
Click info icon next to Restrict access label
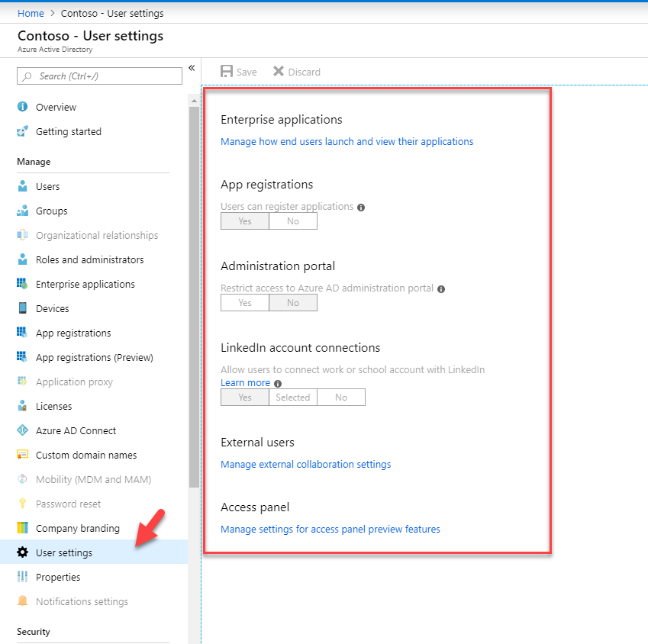tap(441, 289)
